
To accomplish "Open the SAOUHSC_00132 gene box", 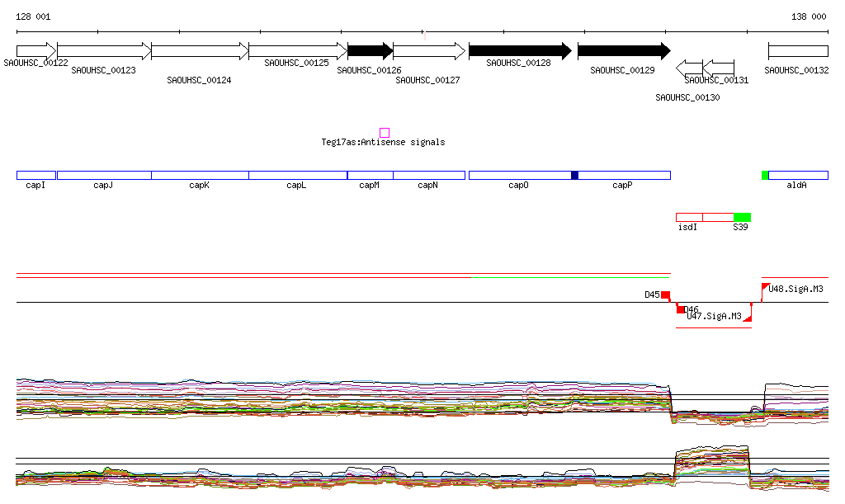I will (797, 51).
